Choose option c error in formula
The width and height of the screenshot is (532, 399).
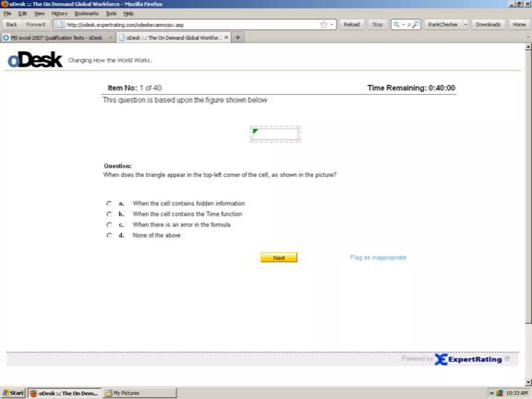click(109, 225)
